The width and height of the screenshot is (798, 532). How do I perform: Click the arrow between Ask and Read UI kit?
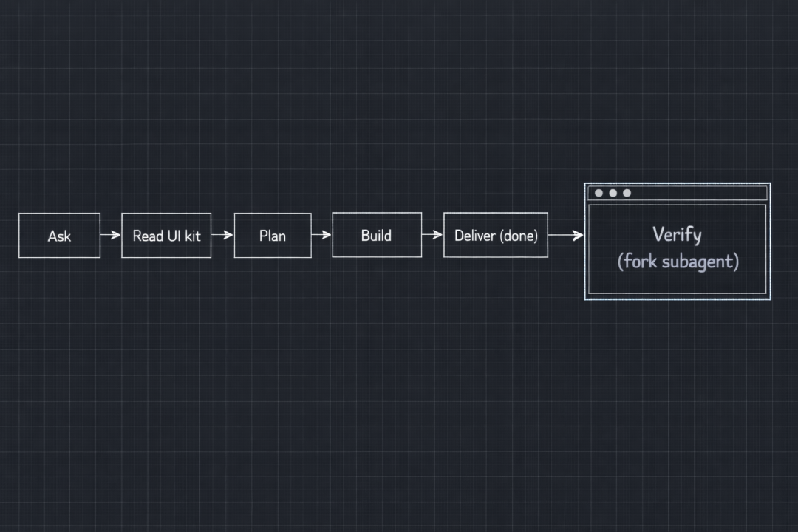(x=111, y=236)
